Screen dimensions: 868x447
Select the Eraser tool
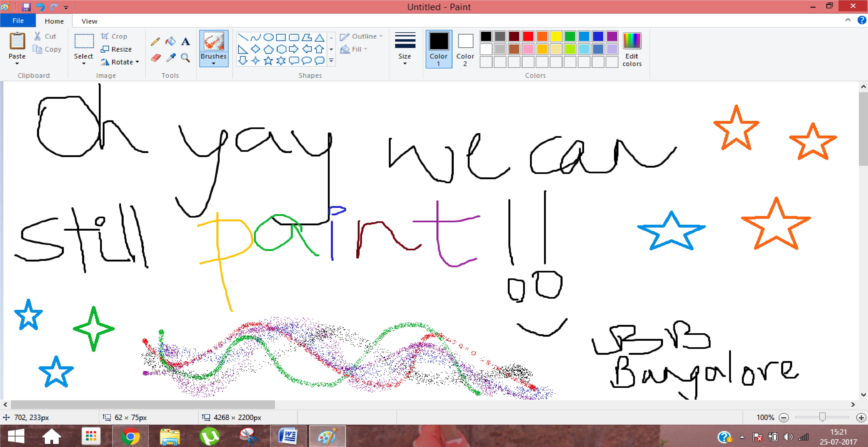[155, 58]
